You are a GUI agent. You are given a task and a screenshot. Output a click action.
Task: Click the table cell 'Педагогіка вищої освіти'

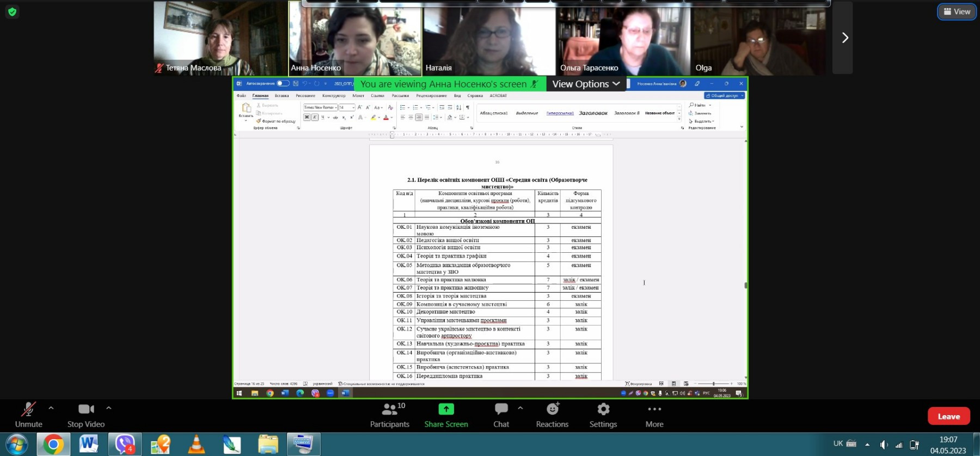click(x=474, y=240)
